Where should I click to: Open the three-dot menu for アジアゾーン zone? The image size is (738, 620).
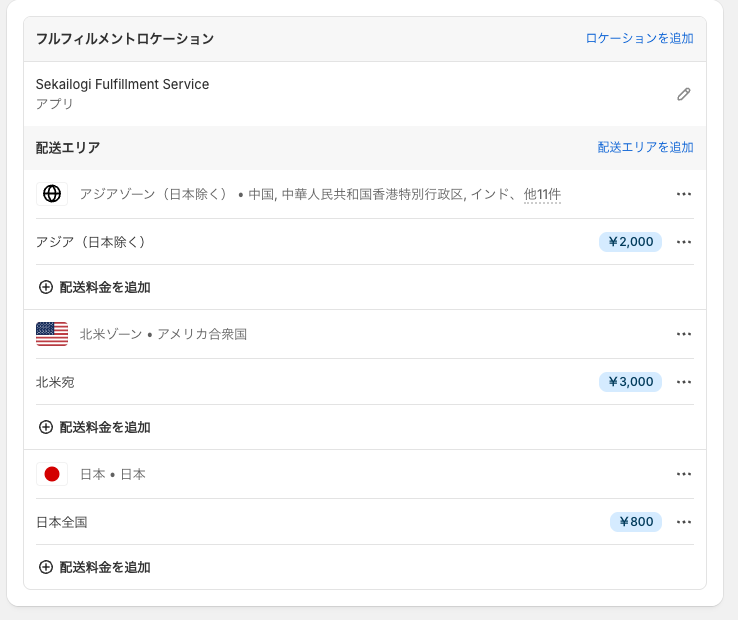coord(684,194)
